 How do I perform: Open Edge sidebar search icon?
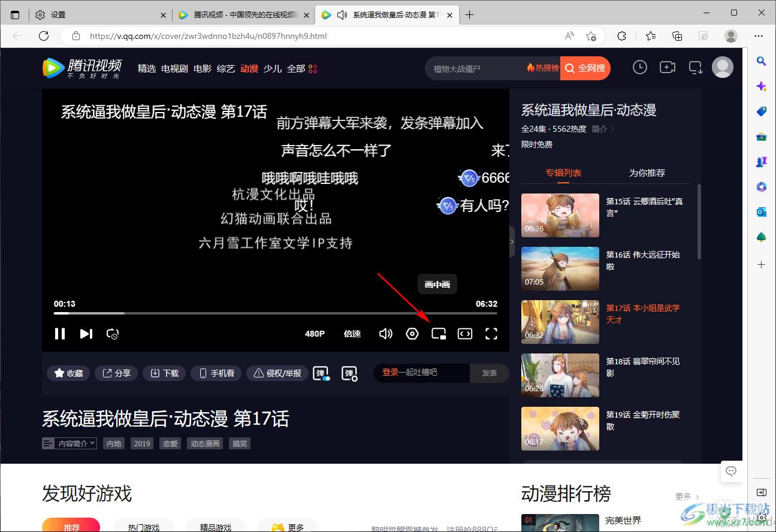point(762,61)
